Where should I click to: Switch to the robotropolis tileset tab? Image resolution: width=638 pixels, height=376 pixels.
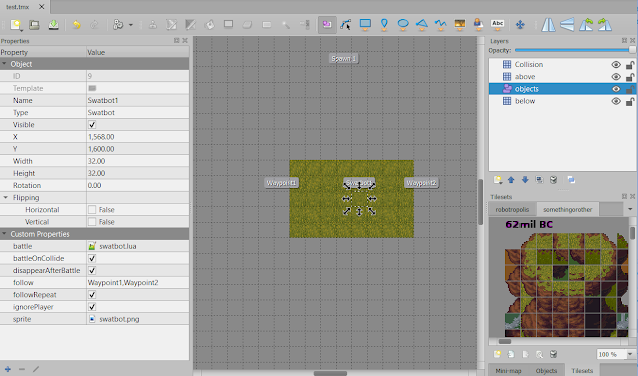[512, 210]
